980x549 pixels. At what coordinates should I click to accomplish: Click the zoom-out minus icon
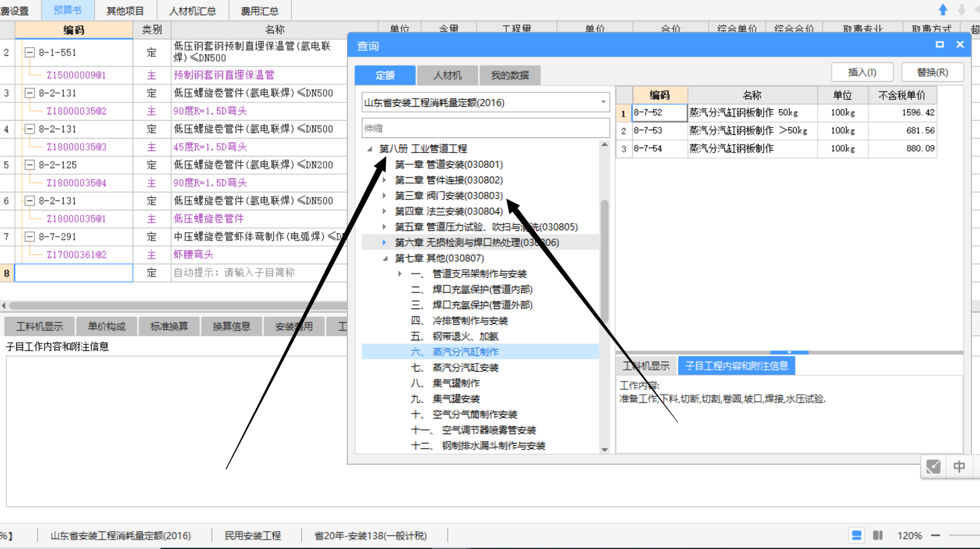tap(936, 535)
